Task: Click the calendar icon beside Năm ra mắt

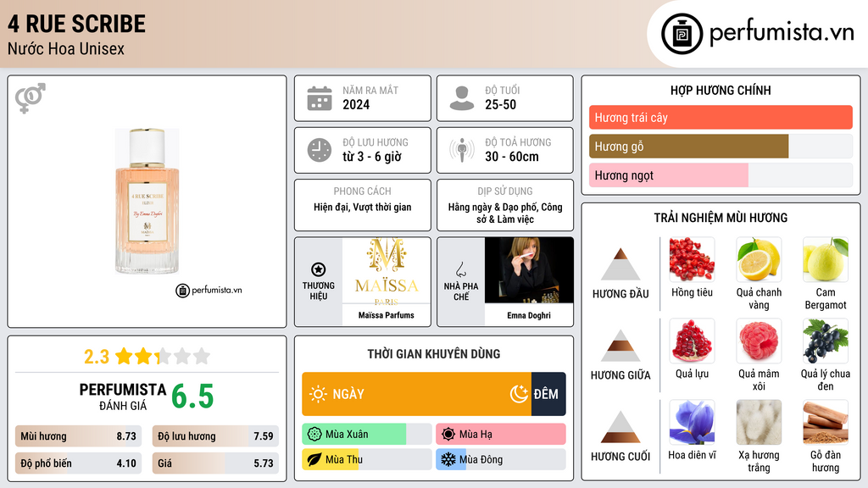Action: [320, 98]
